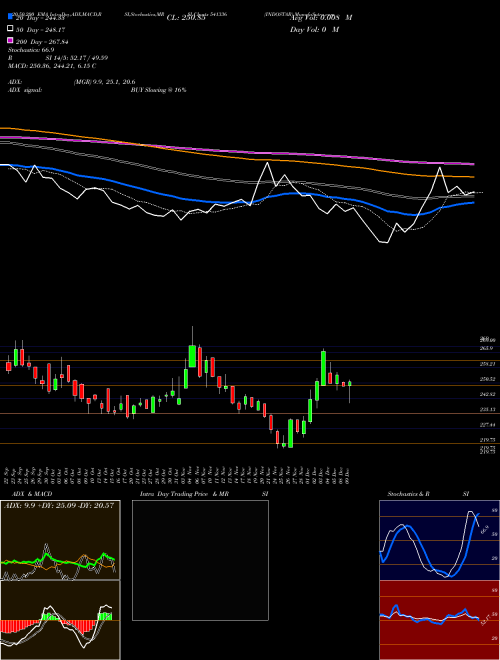Click the 'Day Vol: 0 M' label
The width and height of the screenshot is (500, 660).
point(314,30)
